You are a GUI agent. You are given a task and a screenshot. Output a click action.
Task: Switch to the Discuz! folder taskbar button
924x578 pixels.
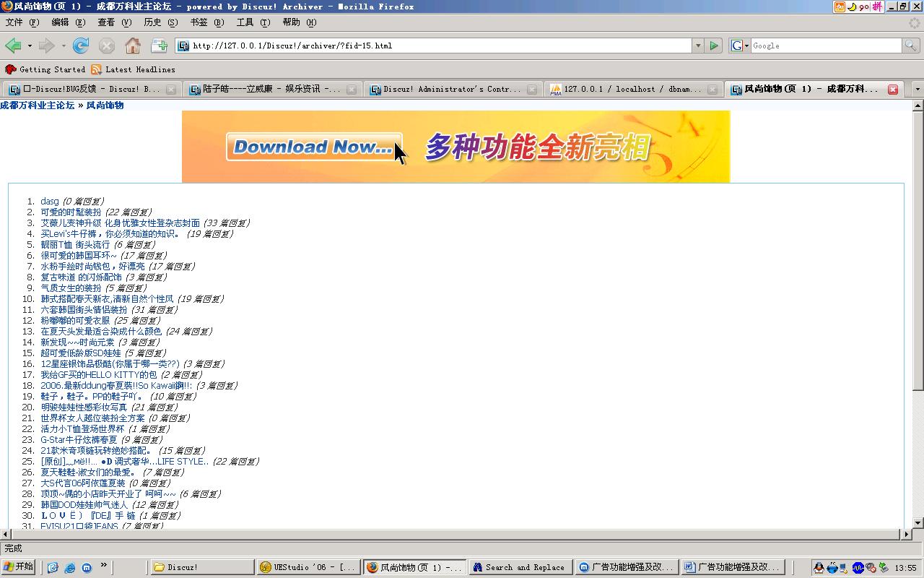tap(202, 567)
